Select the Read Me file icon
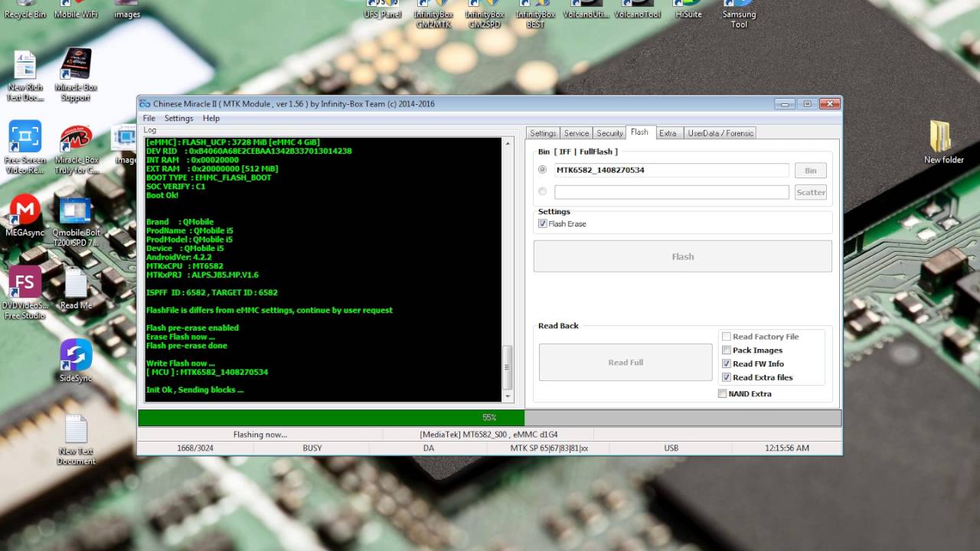This screenshot has width=980, height=551. pyautogui.click(x=76, y=289)
